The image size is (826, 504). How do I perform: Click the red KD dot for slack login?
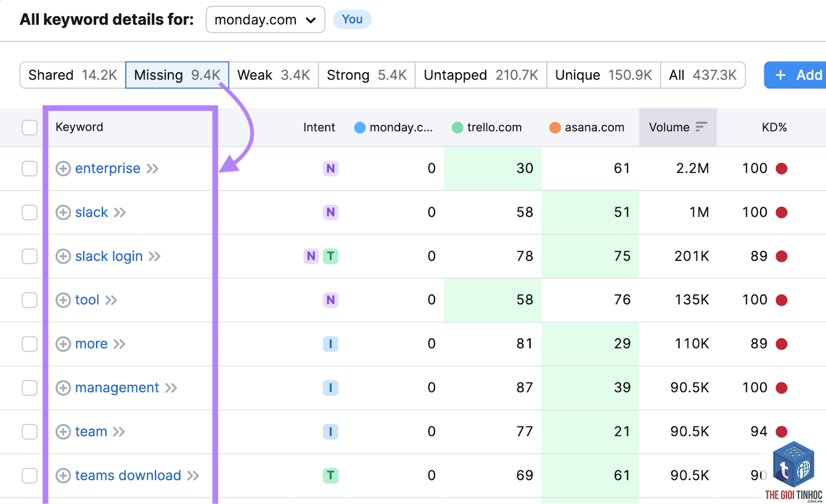782,256
